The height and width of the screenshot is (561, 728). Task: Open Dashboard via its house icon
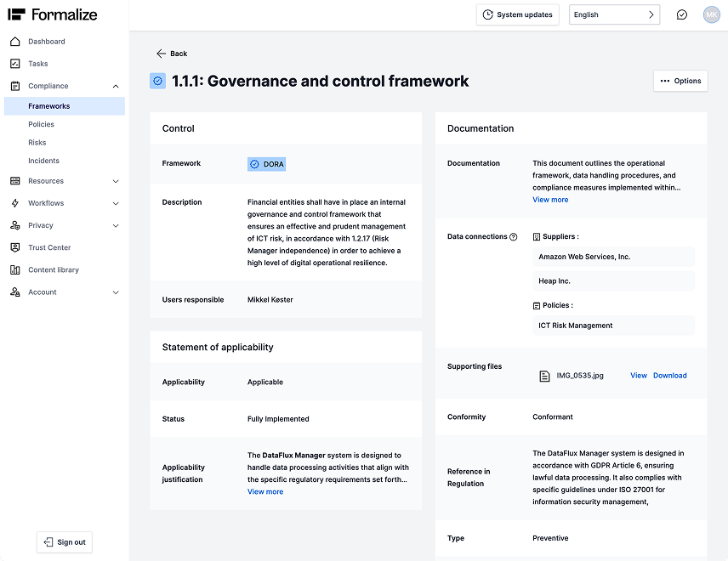pyautogui.click(x=14, y=42)
